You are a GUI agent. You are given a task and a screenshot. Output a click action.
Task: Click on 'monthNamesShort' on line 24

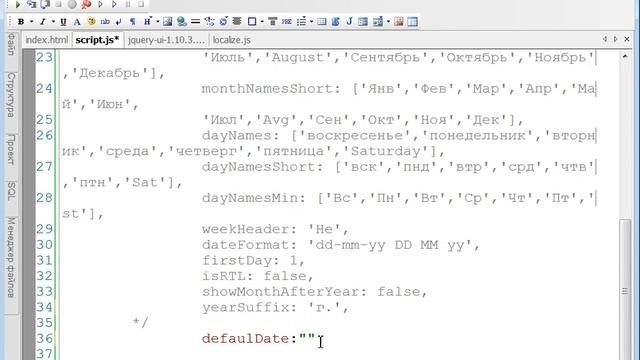click(x=267, y=89)
